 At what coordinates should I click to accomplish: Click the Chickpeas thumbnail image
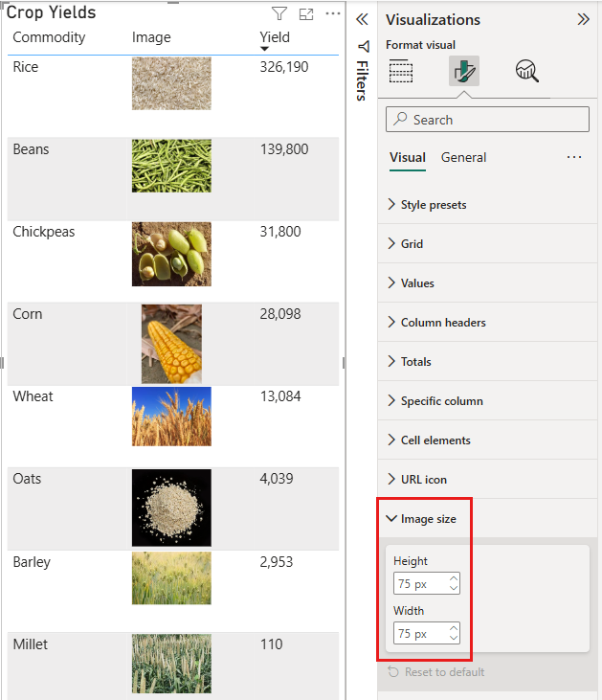point(171,254)
